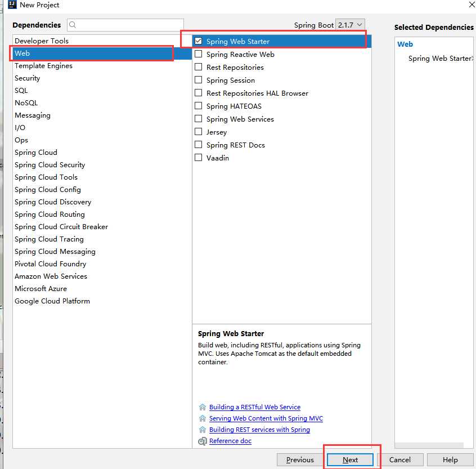
Task: Uncheck the Spring Web Starter checkbox
Action: click(x=198, y=41)
